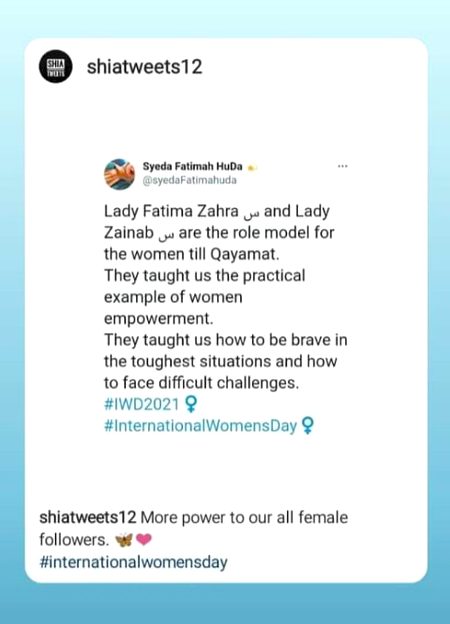
Task: Open the three-dot tweet options menu
Action: (x=343, y=166)
